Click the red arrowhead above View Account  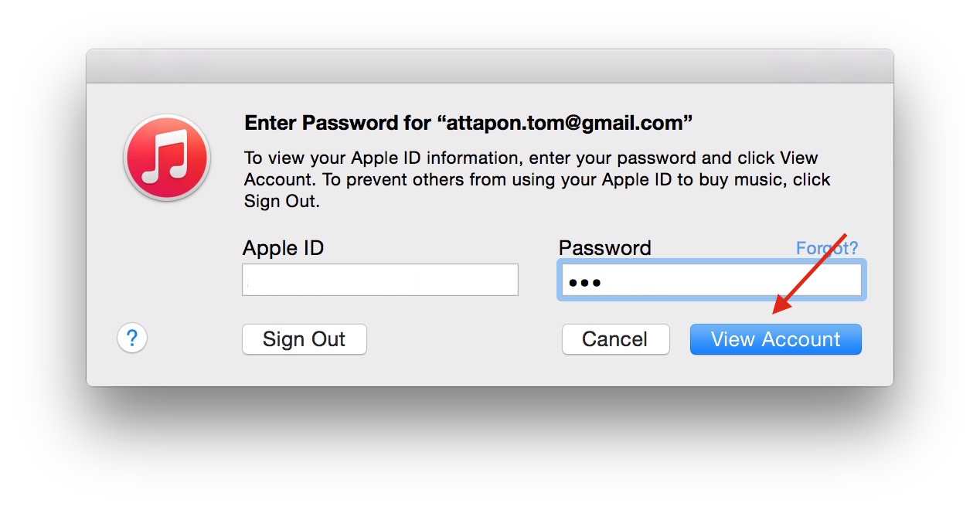(x=782, y=304)
